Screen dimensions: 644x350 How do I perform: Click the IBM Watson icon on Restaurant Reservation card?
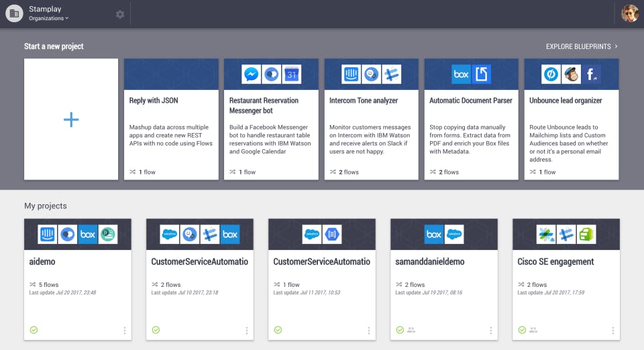pyautogui.click(x=272, y=75)
